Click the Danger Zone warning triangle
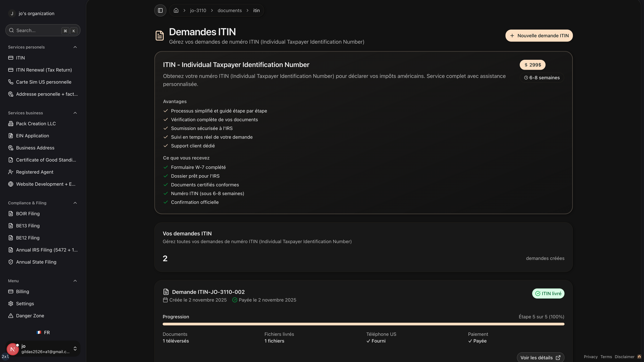The width and height of the screenshot is (644, 362). [11, 316]
